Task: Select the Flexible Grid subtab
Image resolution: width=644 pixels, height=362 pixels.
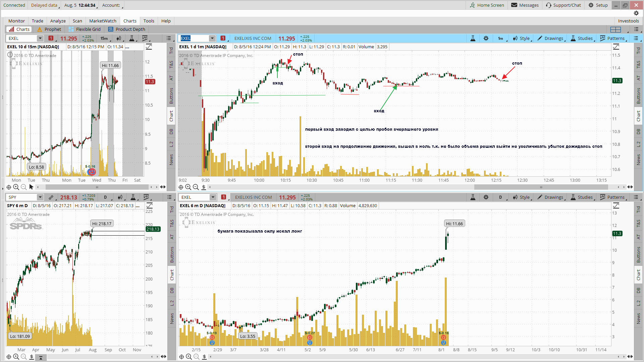Action: 85,29
